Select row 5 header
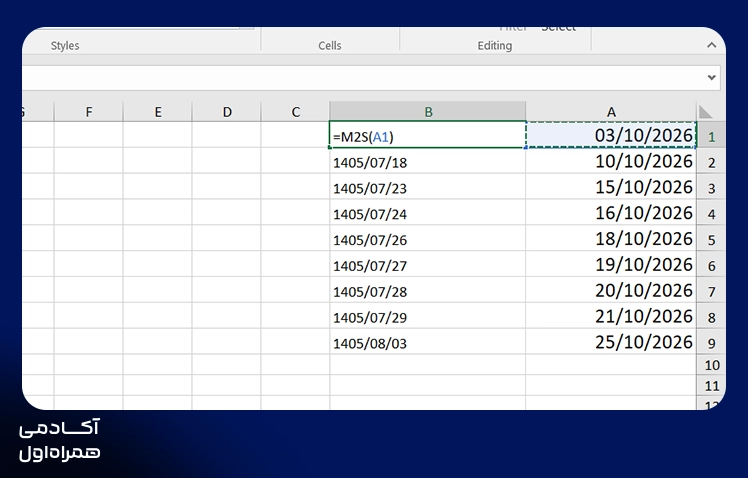This screenshot has width=748, height=478. pyautogui.click(x=711, y=240)
